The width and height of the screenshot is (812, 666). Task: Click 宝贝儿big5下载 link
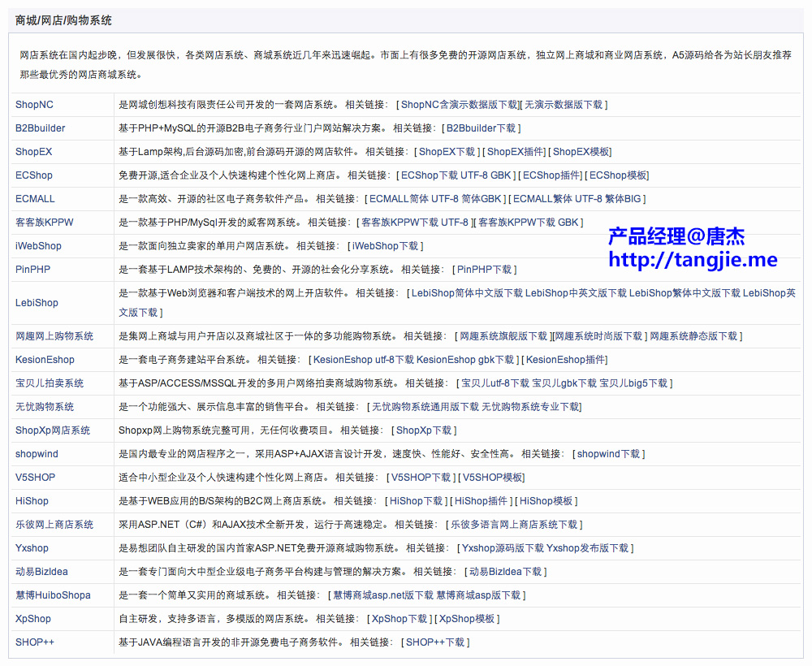click(634, 383)
